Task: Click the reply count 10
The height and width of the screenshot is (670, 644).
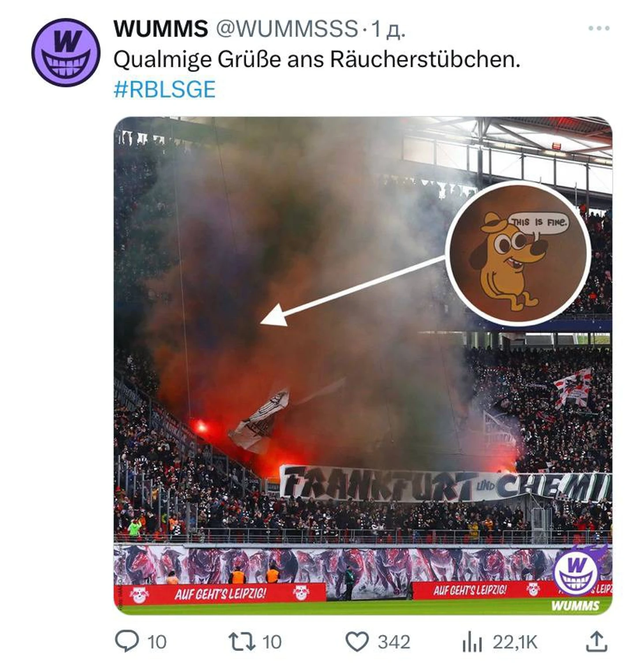Action: point(157,642)
